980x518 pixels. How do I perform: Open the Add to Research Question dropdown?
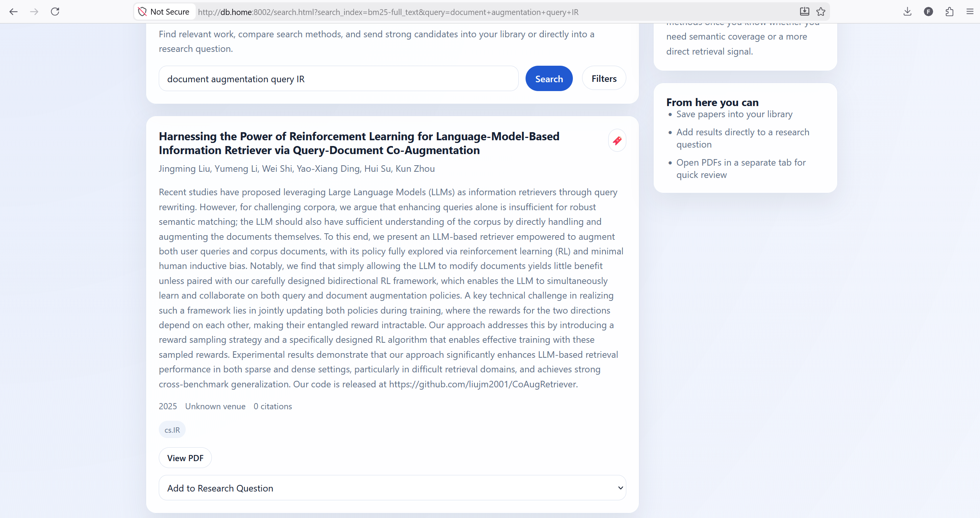392,488
